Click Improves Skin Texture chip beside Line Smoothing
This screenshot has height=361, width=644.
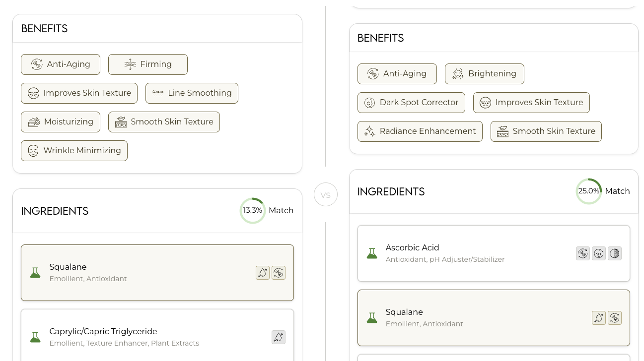coord(79,93)
